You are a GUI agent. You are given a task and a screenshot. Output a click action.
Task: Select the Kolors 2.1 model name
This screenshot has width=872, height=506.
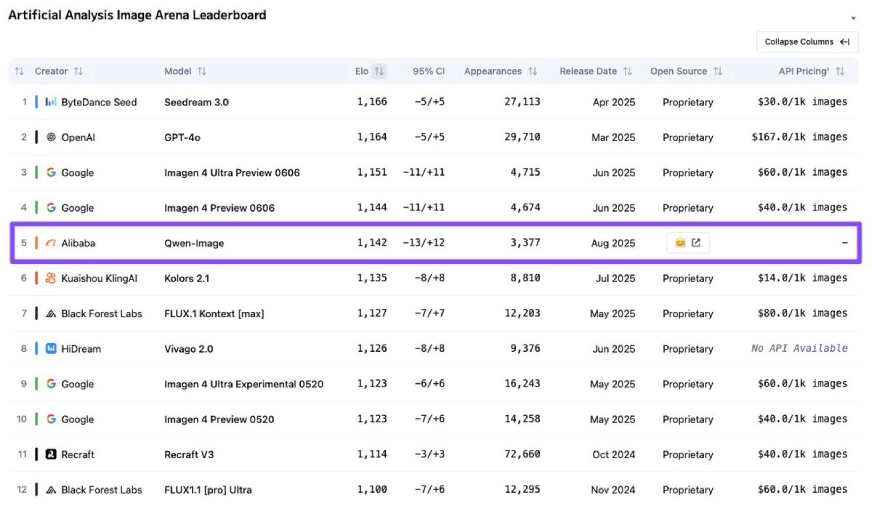(187, 278)
